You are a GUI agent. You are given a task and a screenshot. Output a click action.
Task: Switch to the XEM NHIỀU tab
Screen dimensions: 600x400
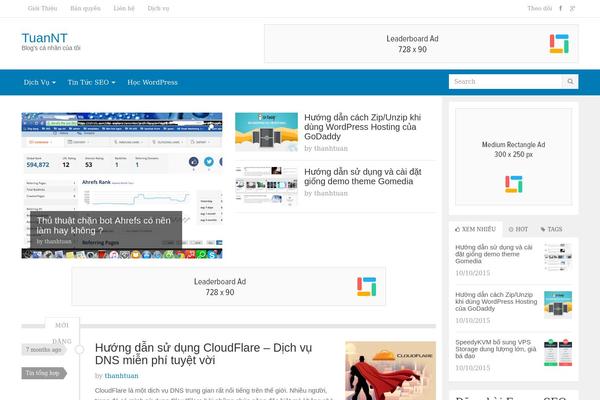click(476, 229)
